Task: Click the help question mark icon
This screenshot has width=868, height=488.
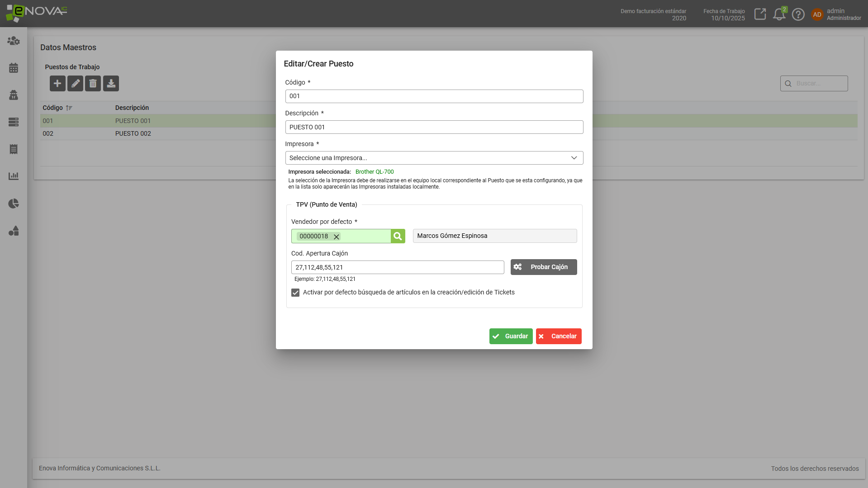Action: coord(798,14)
